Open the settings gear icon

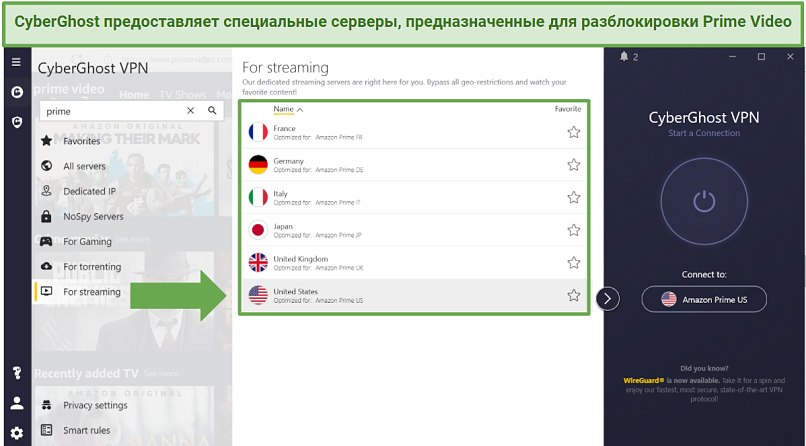coord(17,433)
